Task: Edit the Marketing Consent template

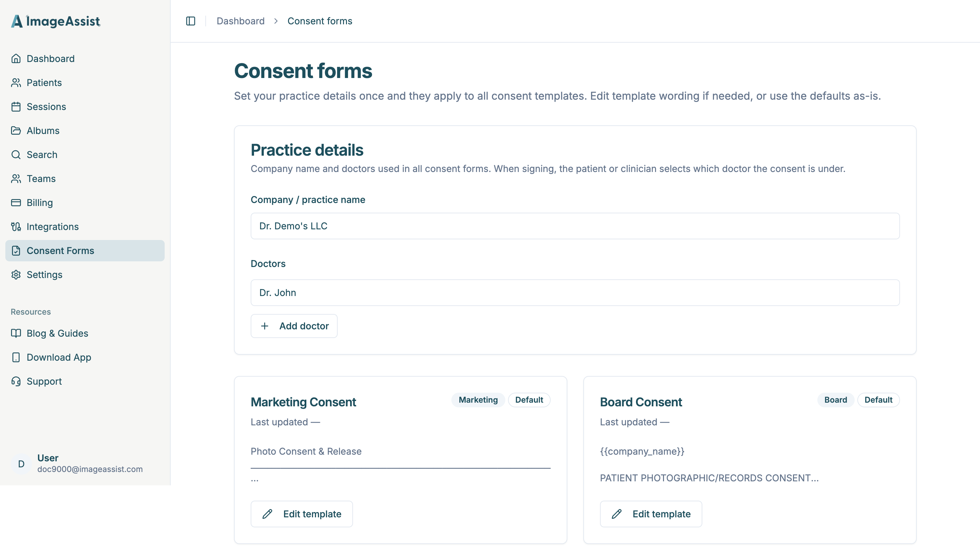Action: [302, 514]
